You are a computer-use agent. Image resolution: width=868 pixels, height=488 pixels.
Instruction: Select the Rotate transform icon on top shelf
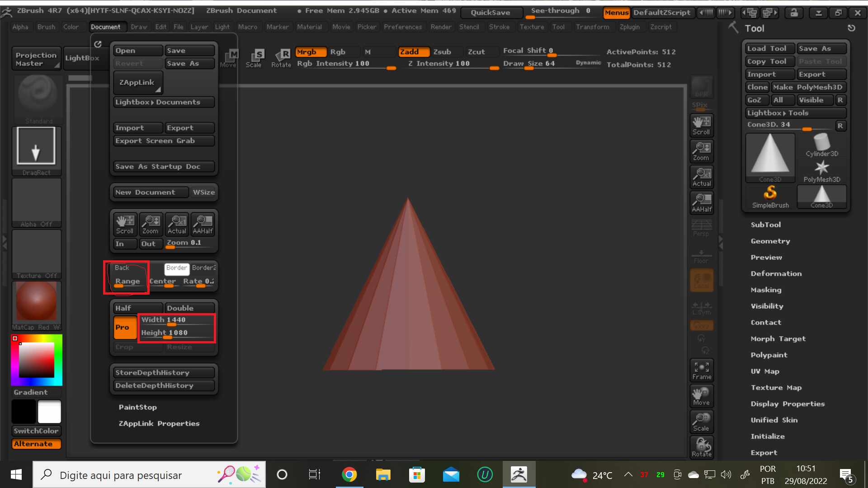(x=281, y=59)
